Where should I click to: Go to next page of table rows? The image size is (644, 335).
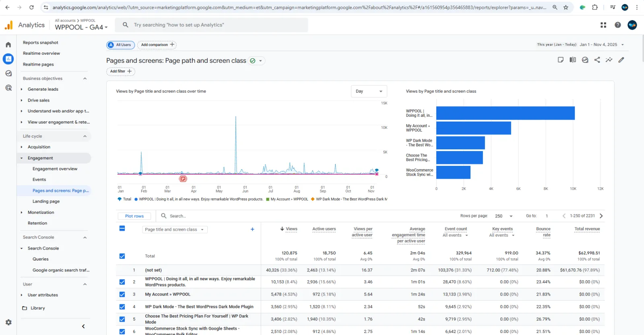(601, 216)
